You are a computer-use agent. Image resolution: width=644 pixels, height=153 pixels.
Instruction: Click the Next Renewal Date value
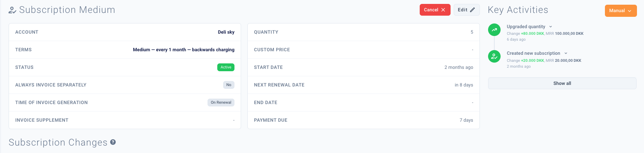[x=464, y=85]
